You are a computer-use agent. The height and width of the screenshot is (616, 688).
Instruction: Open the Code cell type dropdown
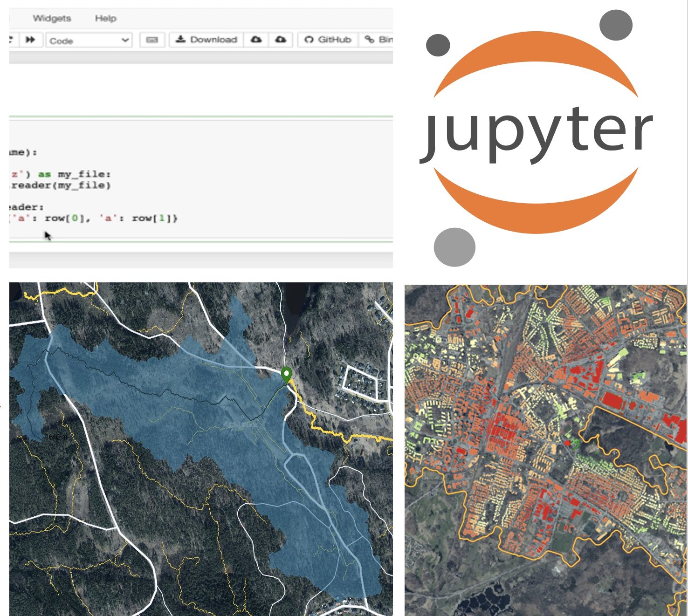[x=89, y=40]
